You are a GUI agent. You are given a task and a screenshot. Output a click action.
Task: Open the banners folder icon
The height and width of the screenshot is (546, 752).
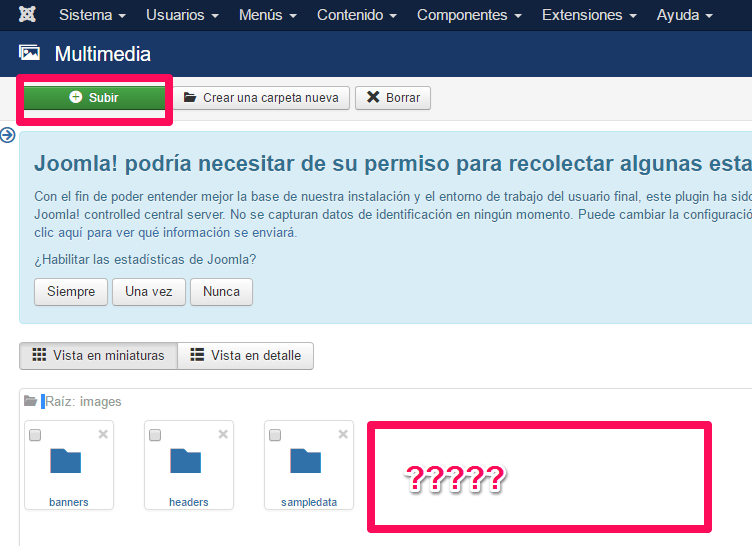pos(66,461)
